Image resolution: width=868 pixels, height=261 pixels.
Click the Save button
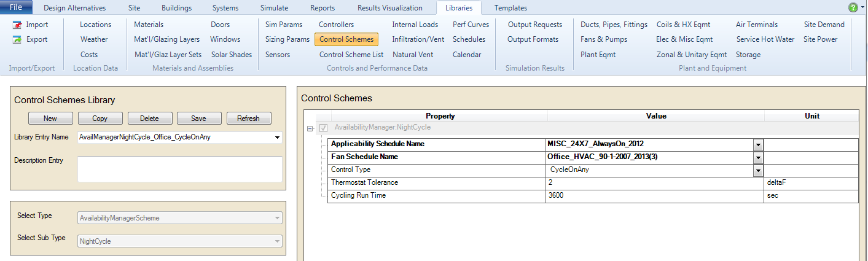tap(199, 119)
